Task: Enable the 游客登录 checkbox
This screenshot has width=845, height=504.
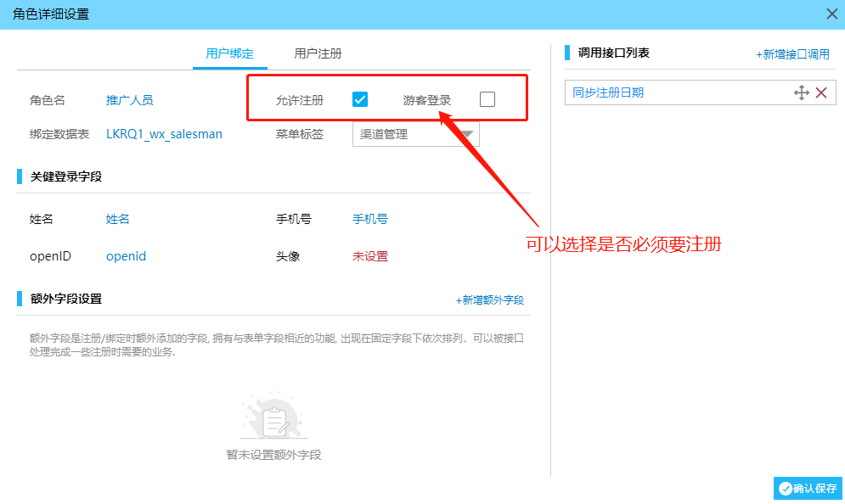Action: [487, 99]
